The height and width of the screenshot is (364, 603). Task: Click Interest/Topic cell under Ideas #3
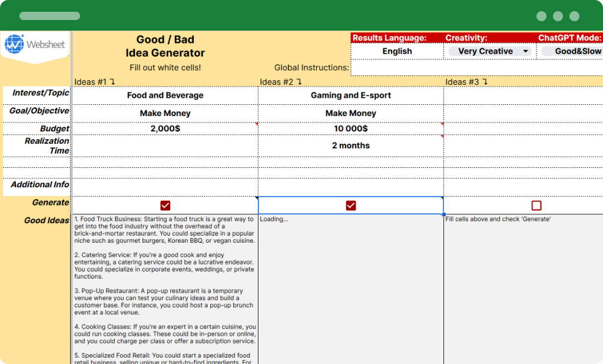click(x=524, y=95)
